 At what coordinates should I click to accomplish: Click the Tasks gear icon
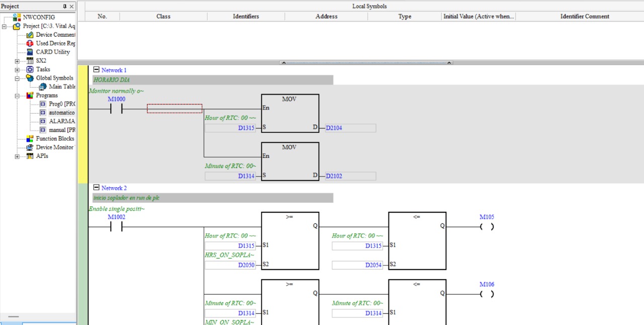click(30, 69)
